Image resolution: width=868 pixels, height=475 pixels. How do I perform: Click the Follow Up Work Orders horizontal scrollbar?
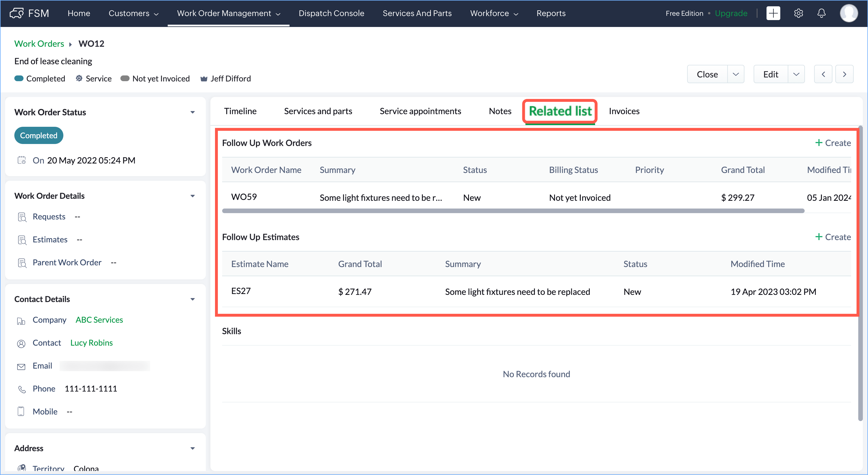coord(513,211)
